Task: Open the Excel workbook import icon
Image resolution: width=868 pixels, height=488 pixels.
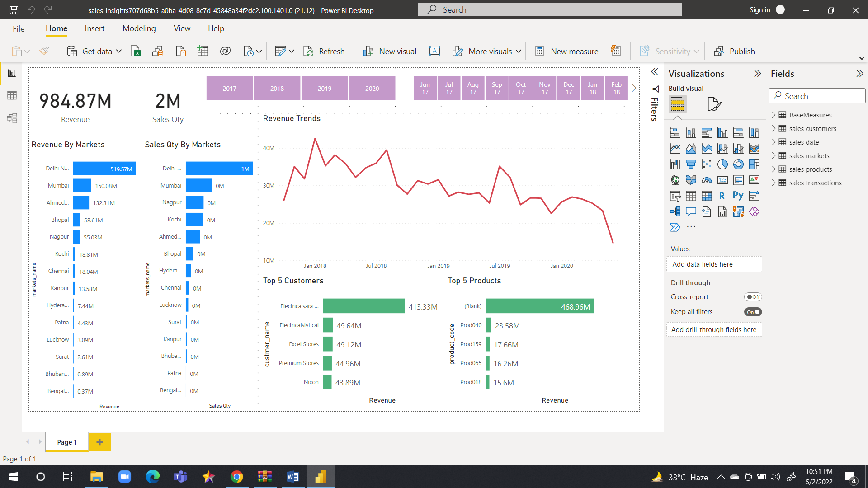Action: tap(136, 51)
